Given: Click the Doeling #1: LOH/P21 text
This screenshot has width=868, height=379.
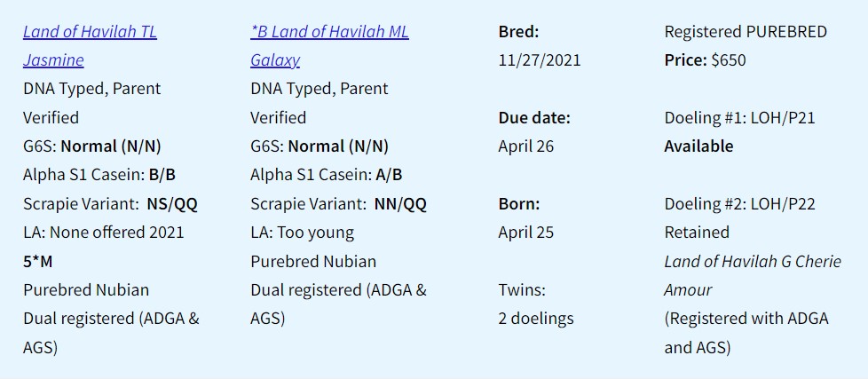Looking at the screenshot, I should pos(739,118).
